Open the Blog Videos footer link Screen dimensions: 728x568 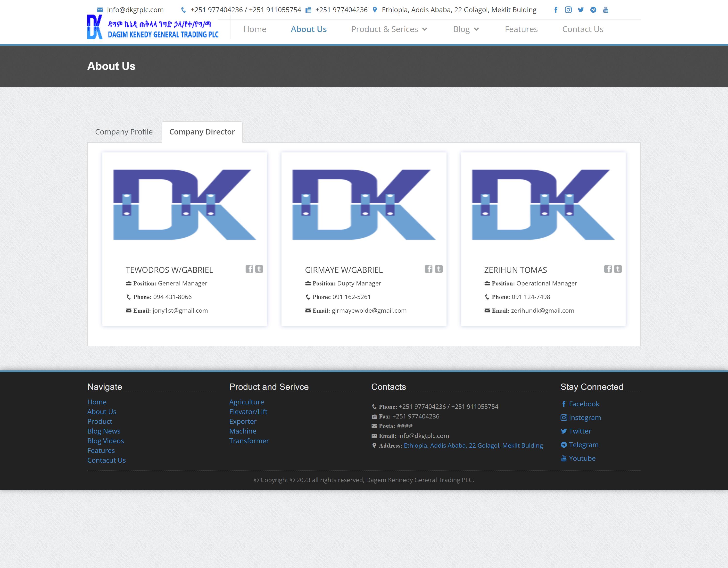click(x=105, y=441)
